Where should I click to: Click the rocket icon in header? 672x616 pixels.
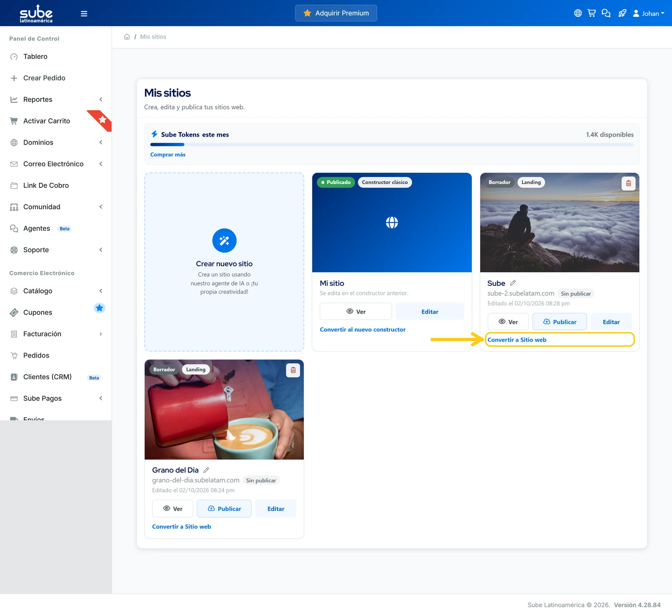tap(622, 13)
